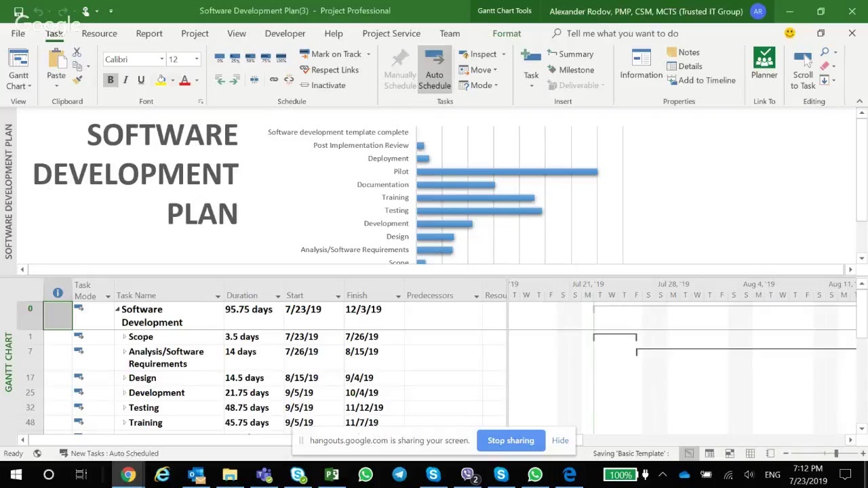Open the File menu
The width and height of the screenshot is (868, 488).
coord(18,33)
